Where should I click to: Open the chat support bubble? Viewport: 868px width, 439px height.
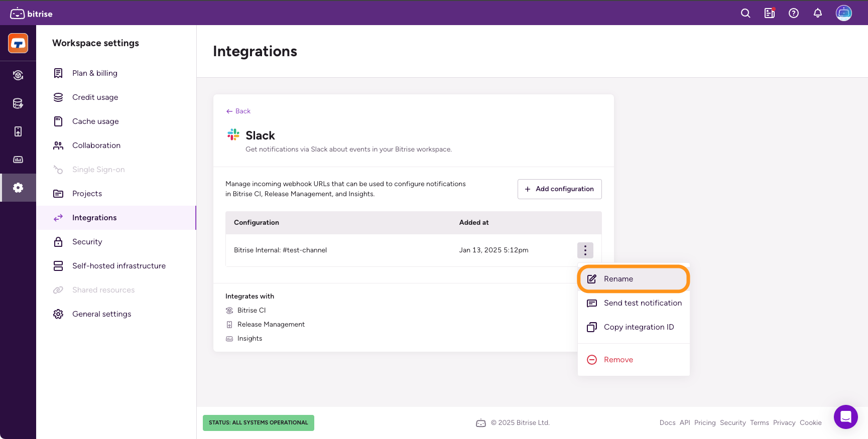(845, 417)
